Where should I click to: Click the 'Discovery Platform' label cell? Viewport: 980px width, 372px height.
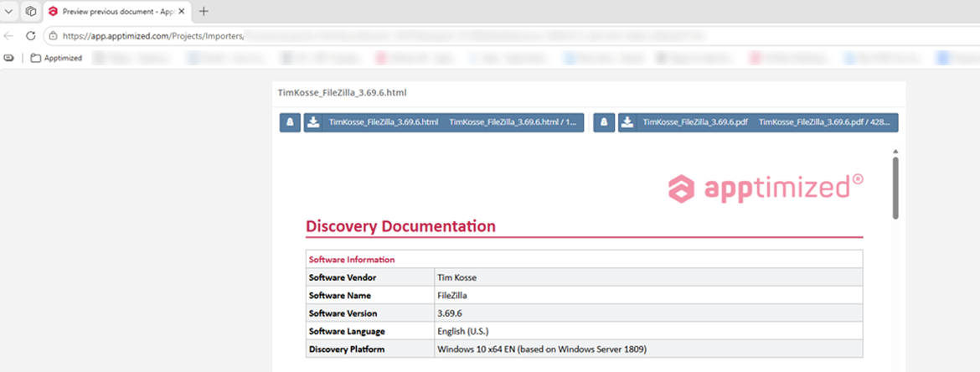tap(370, 349)
